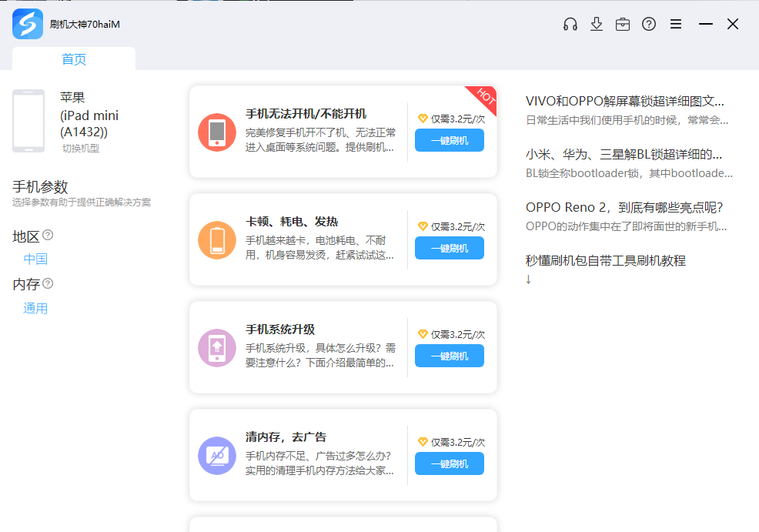The image size is (759, 532).
Task: Click diamond price icon in 清内存，去广告 card
Action: tap(423, 442)
